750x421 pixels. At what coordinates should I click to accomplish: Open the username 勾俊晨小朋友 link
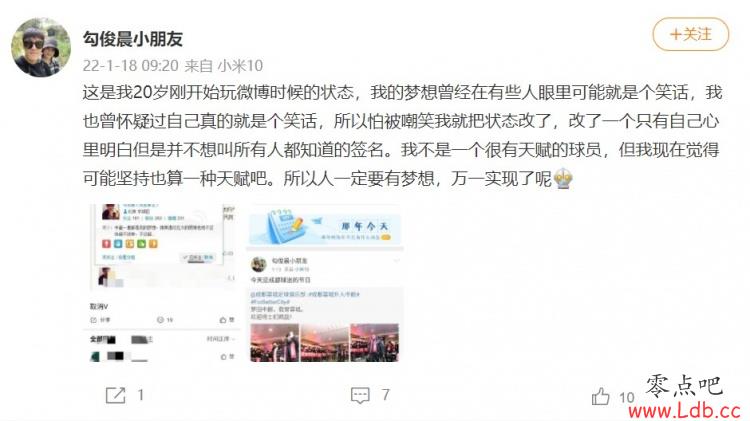[133, 39]
